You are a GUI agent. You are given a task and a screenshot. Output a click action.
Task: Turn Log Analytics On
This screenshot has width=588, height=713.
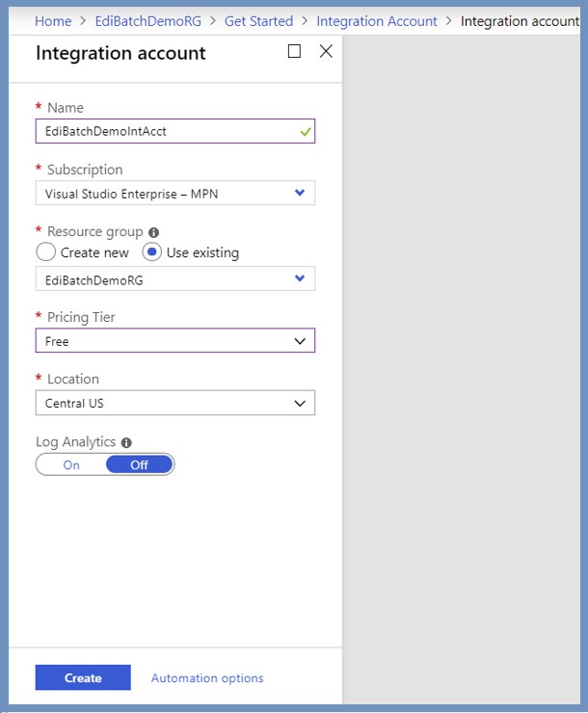(71, 464)
